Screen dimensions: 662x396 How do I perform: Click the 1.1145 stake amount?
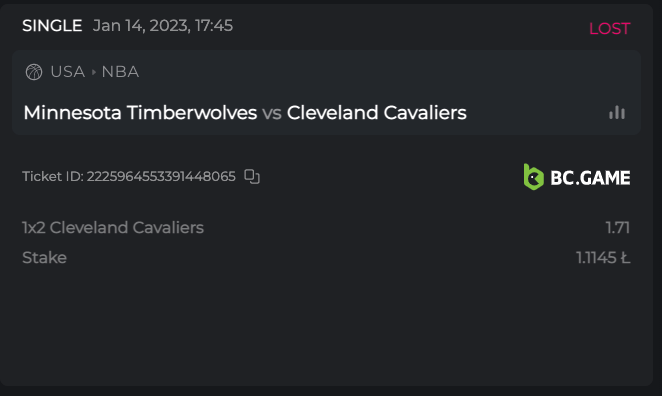pyautogui.click(x=596, y=258)
